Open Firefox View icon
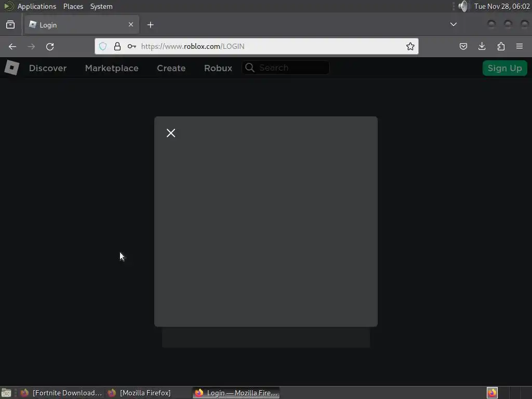Image resolution: width=532 pixels, height=399 pixels. [x=10, y=25]
